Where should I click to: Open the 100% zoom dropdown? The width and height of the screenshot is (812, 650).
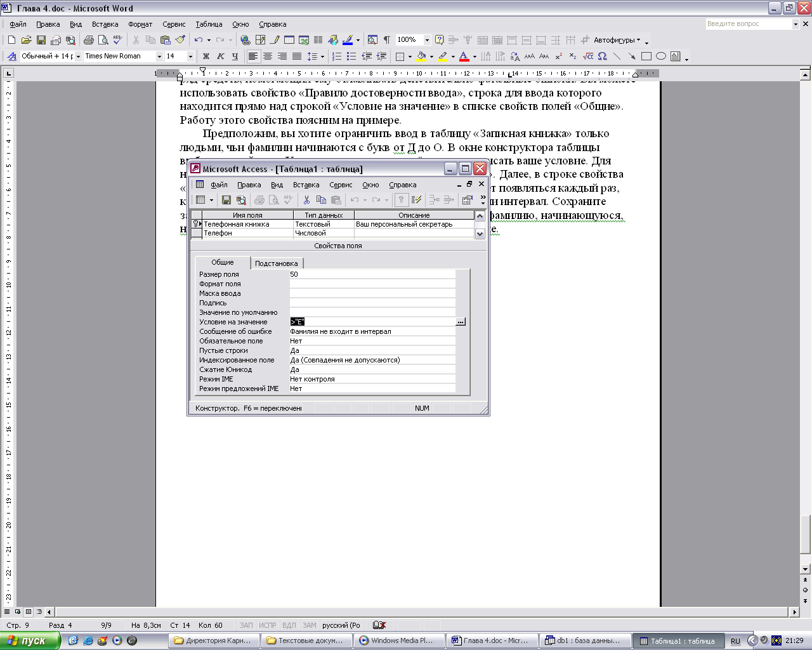[427, 40]
